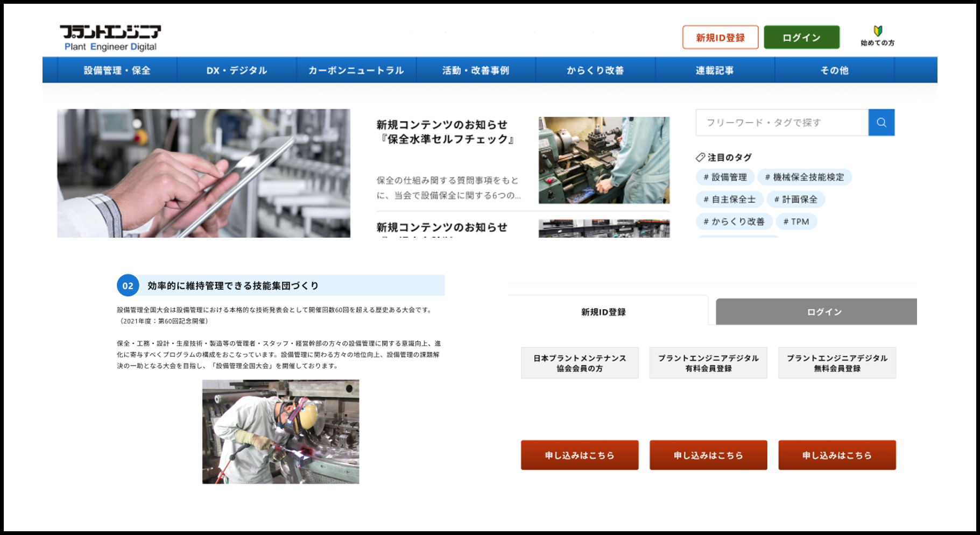Select the # 設備管理 tag
Viewport: 980px width, 535px height.
[725, 177]
